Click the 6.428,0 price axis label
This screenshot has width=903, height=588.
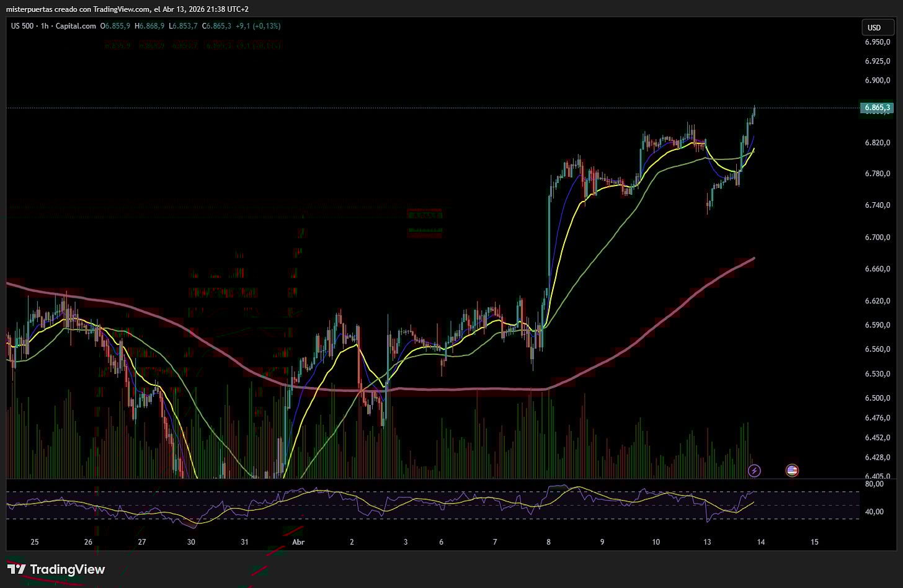(x=878, y=458)
